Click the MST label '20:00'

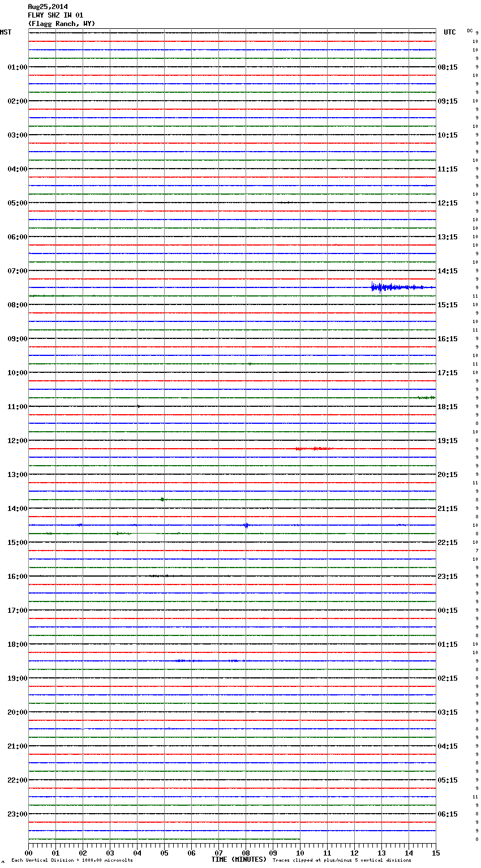coord(18,712)
